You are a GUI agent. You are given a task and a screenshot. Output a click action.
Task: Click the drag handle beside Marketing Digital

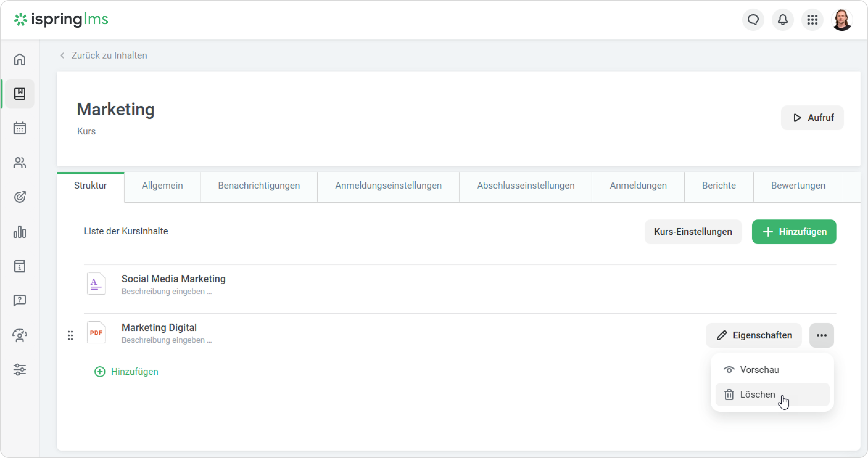(x=70, y=335)
